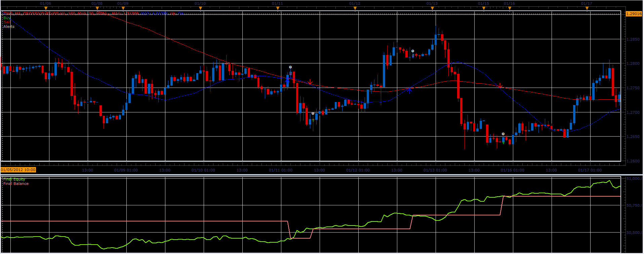Select the orange day marker under 01/10
This screenshot has height=254, width=644.
click(x=200, y=8)
